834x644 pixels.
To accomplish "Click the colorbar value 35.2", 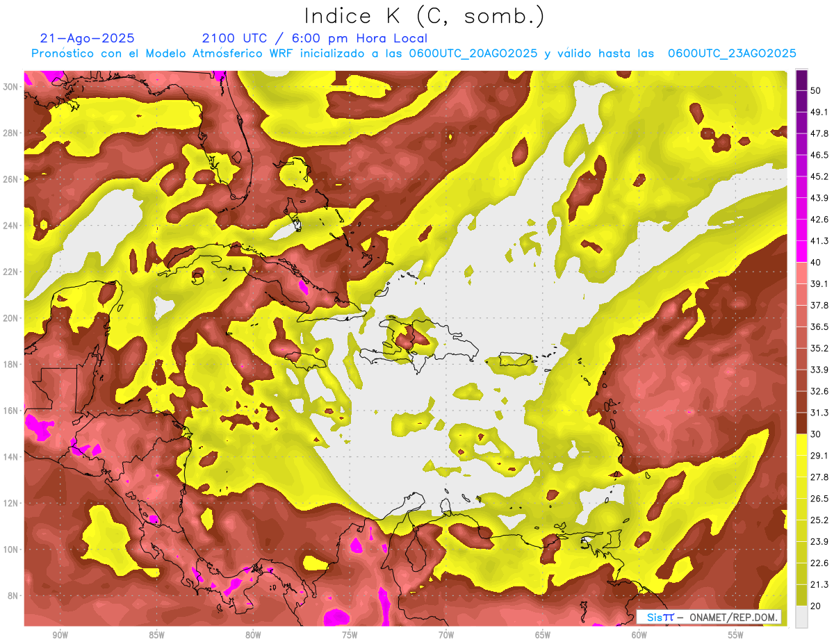I will pyautogui.click(x=819, y=348).
